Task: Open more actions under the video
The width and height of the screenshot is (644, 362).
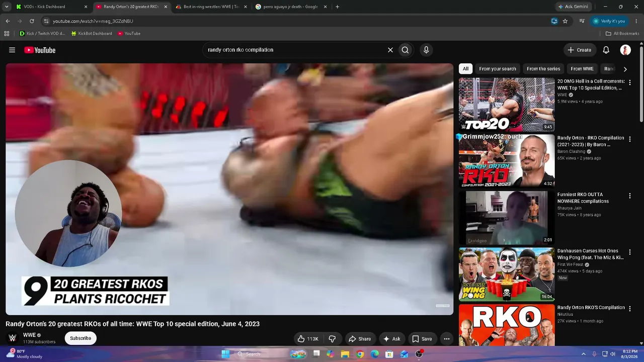Action: (446, 339)
